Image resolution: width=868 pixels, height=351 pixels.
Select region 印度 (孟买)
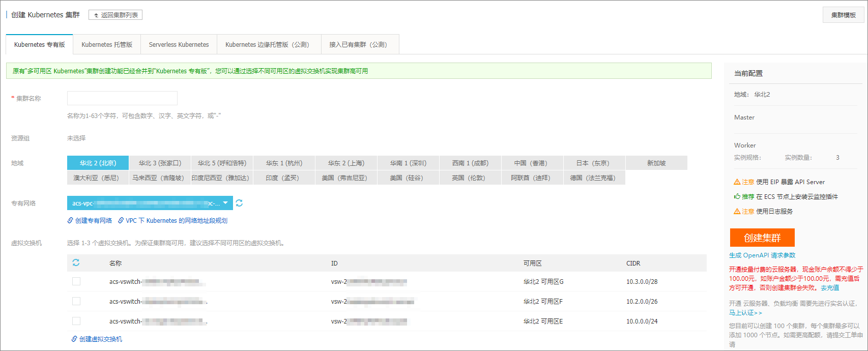point(284,178)
